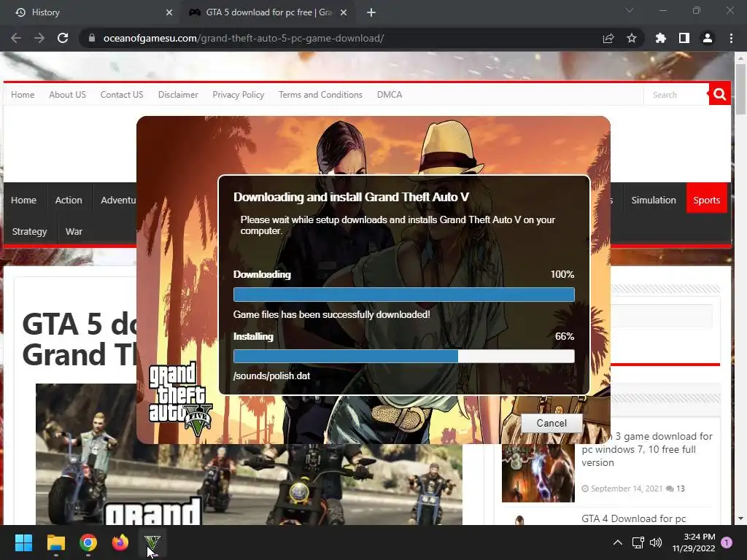Screen dimensions: 747x560
Task: Toggle the browser side panel icon
Action: click(x=684, y=38)
